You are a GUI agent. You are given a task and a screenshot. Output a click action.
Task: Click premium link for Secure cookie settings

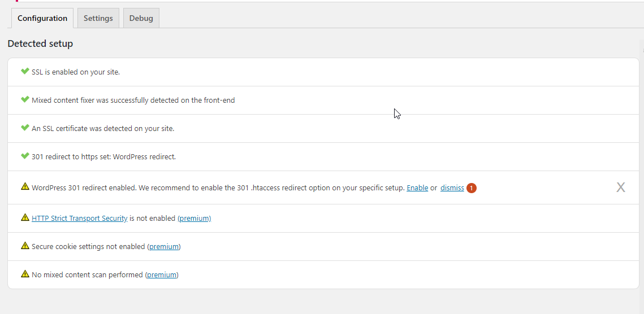(x=164, y=247)
